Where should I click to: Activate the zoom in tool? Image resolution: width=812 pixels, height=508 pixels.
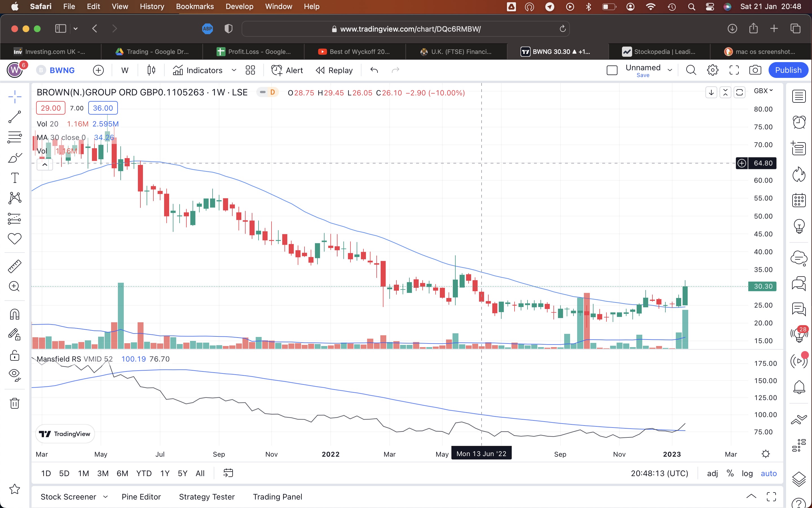(15, 286)
